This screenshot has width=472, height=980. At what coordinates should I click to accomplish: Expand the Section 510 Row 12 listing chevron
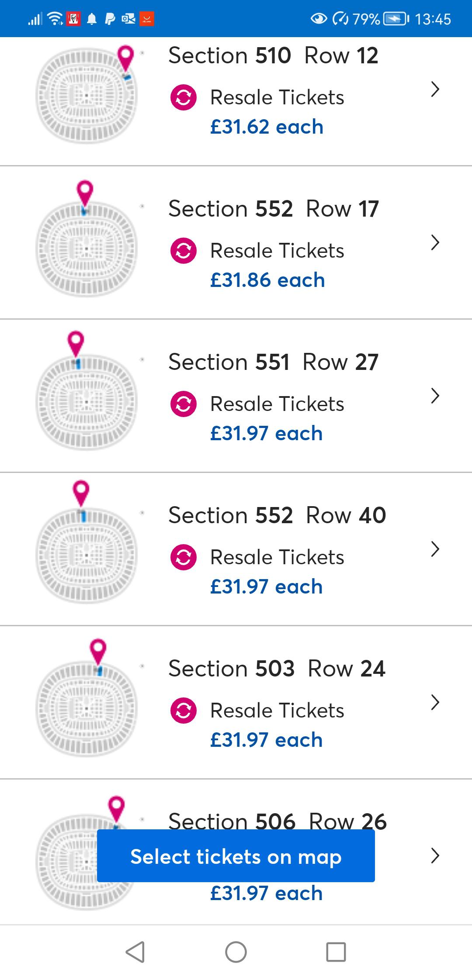[435, 89]
